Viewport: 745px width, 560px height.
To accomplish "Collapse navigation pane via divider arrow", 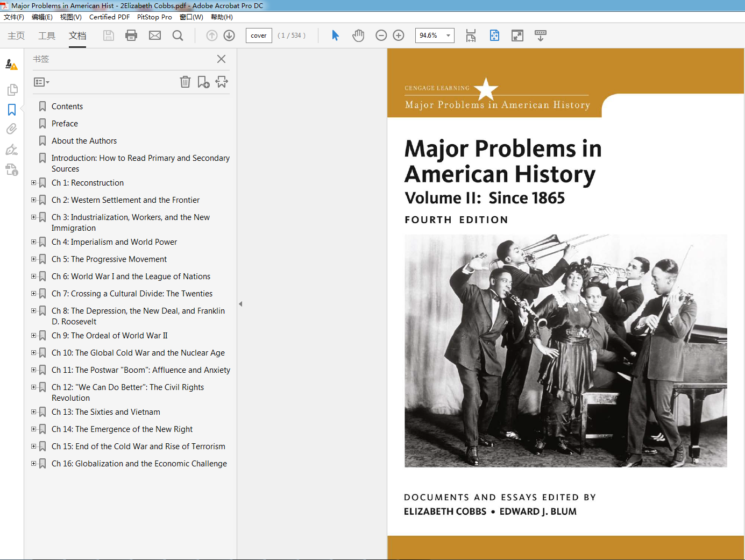I will (240, 304).
